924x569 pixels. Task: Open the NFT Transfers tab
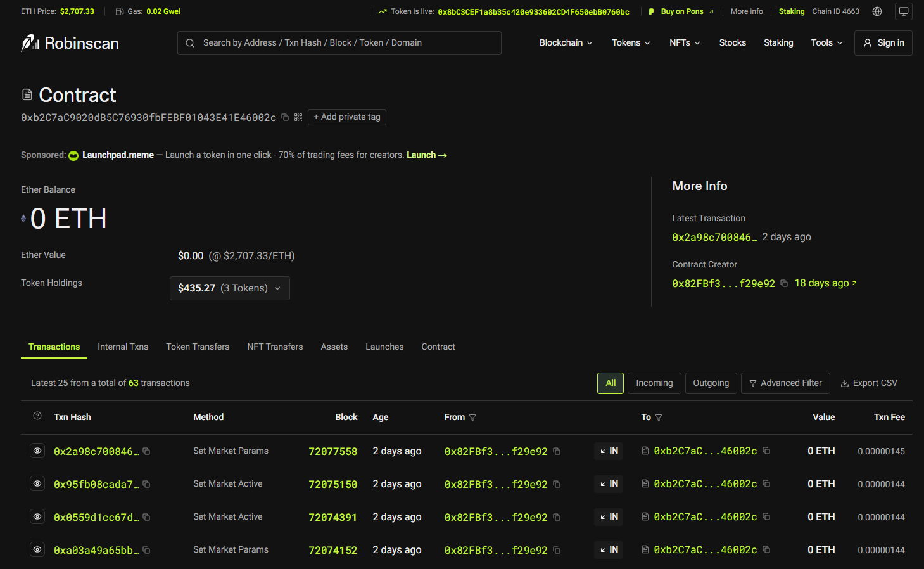tap(275, 347)
